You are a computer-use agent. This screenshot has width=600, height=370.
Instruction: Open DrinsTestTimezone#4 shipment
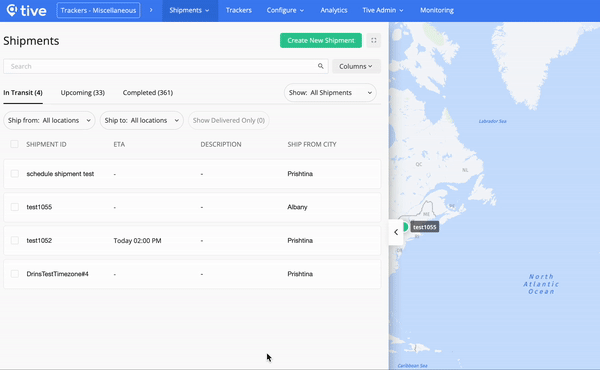(x=57, y=274)
